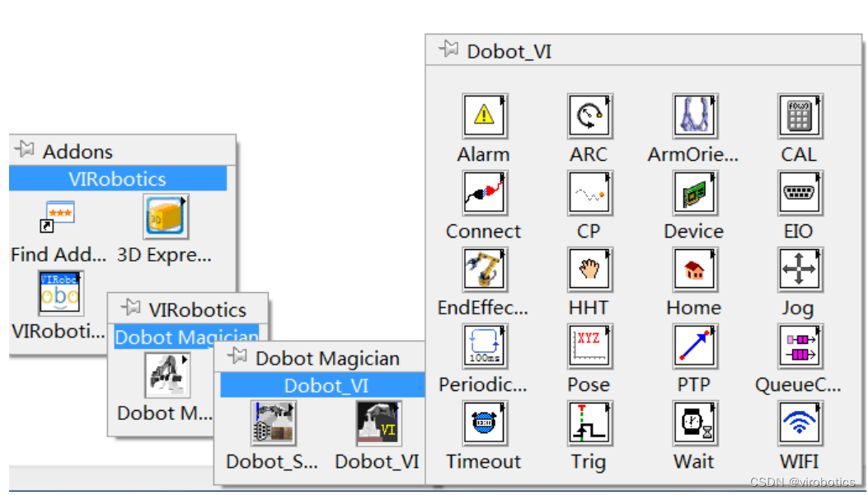Click the Addons palette title text
The image size is (868, 495).
[x=77, y=152]
